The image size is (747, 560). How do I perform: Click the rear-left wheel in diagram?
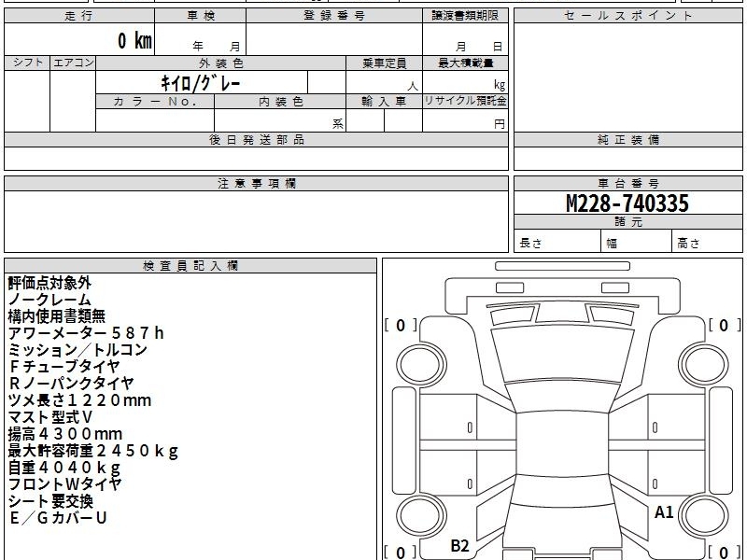[421, 516]
